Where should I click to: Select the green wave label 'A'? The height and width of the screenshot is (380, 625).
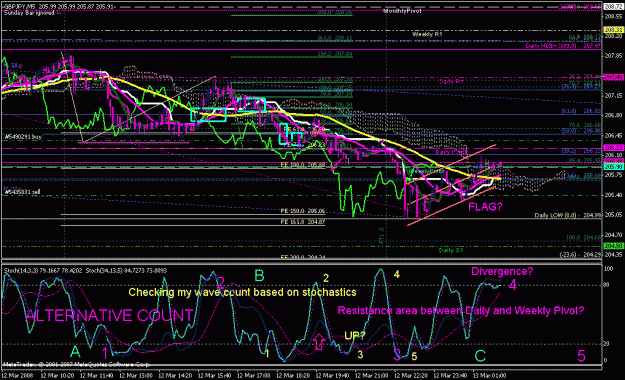pos(75,352)
